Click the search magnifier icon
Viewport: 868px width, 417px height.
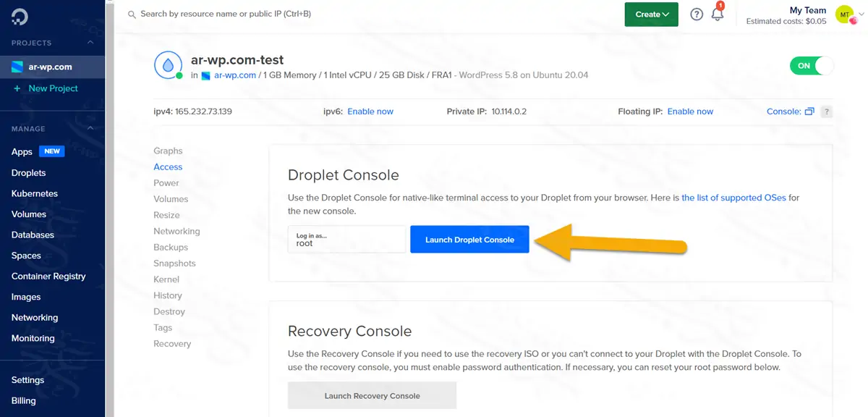(x=131, y=14)
